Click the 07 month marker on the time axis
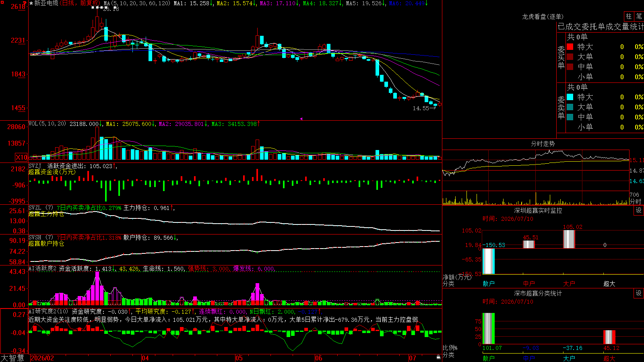This screenshot has width=644, height=362. click(x=413, y=358)
